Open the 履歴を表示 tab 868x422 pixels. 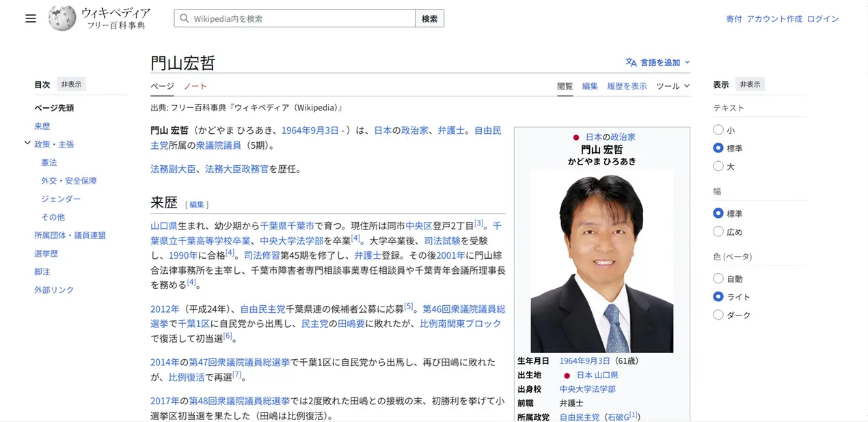(x=626, y=86)
